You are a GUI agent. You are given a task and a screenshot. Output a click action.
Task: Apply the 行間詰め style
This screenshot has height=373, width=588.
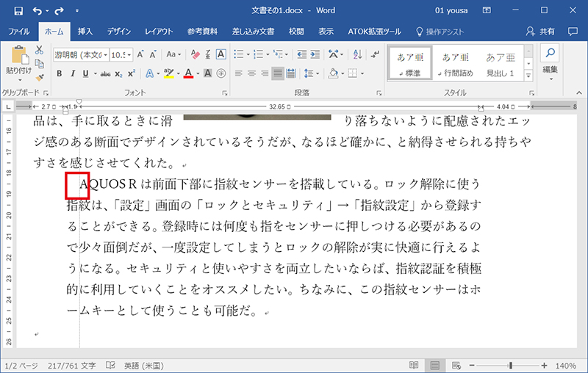[455, 63]
